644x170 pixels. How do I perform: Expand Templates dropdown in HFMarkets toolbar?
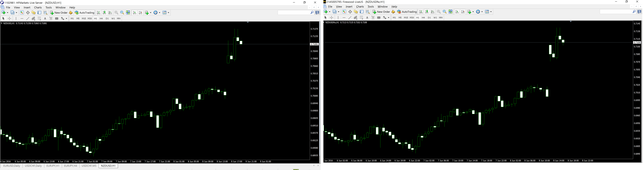(169, 13)
